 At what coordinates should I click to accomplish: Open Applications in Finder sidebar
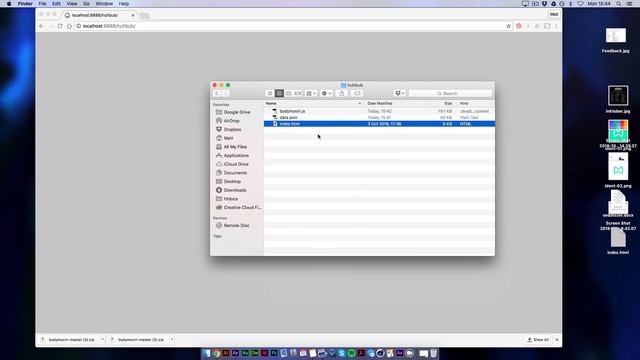tap(236, 156)
